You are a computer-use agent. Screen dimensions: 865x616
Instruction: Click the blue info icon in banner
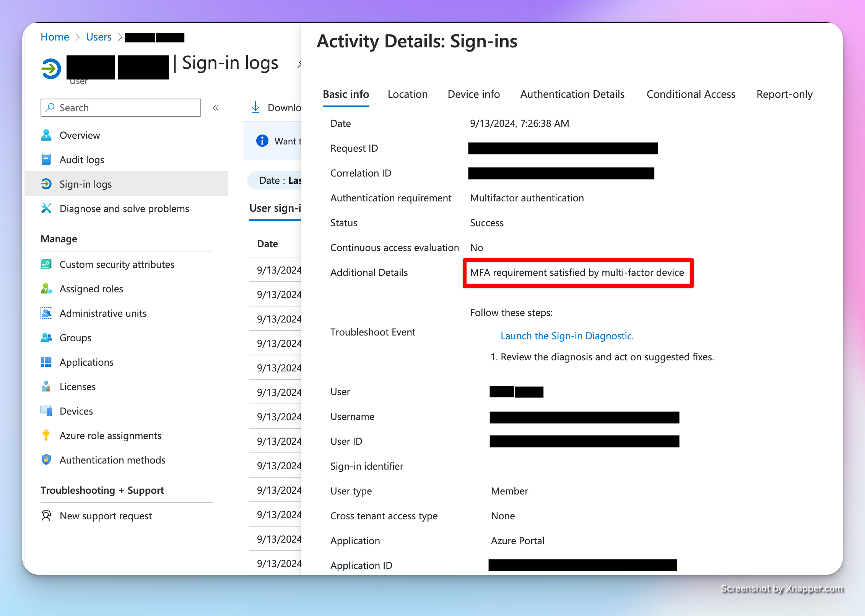262,141
